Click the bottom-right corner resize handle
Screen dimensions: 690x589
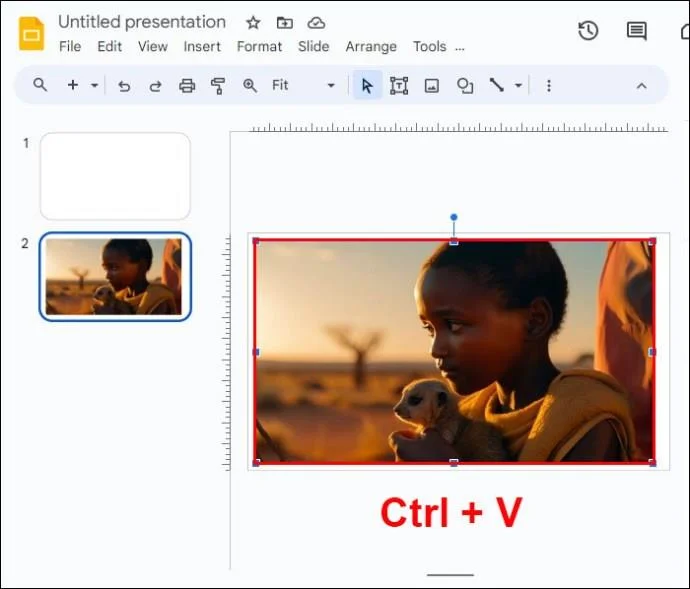(x=652, y=463)
